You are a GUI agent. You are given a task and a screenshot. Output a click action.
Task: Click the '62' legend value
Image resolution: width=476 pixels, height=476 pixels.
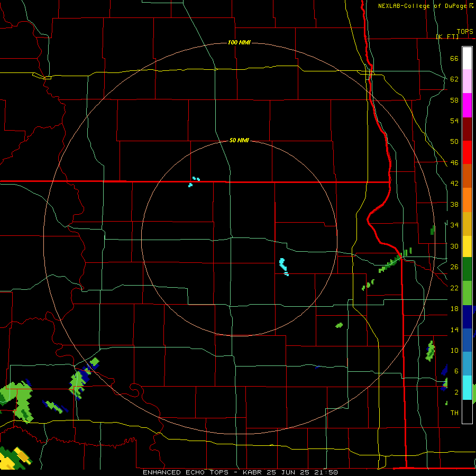454,79
